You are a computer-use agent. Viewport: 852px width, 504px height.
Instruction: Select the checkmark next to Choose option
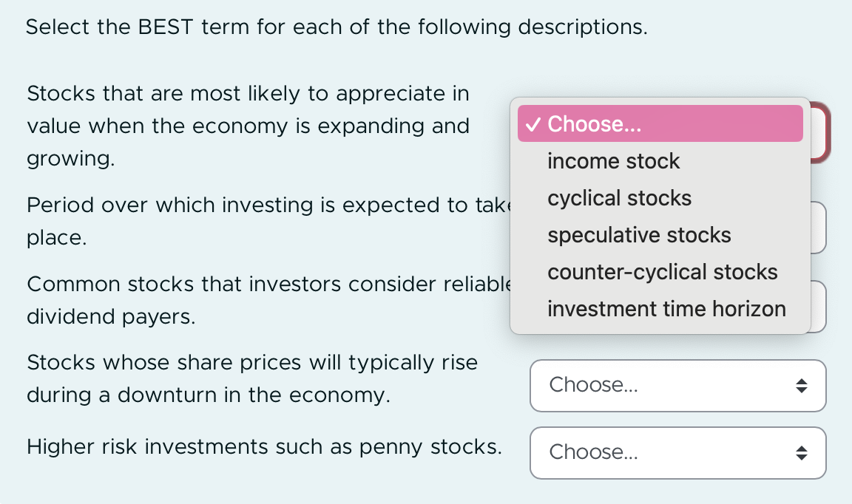pos(532,124)
